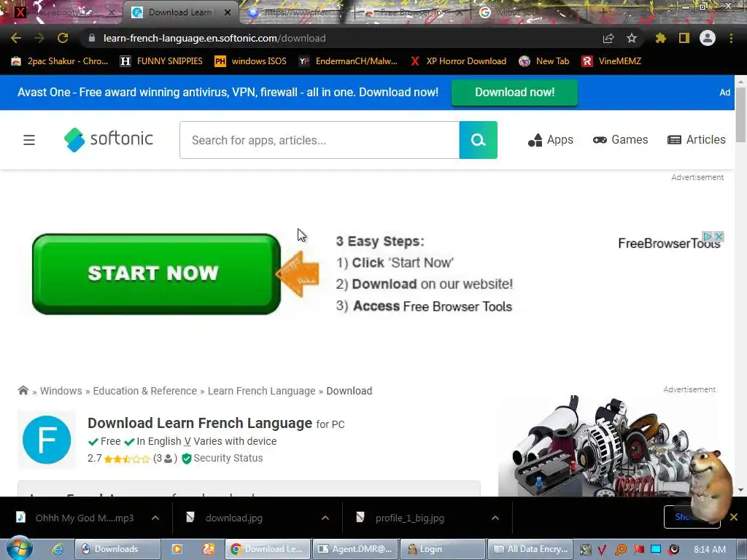Click the Security Status link

coord(228,458)
